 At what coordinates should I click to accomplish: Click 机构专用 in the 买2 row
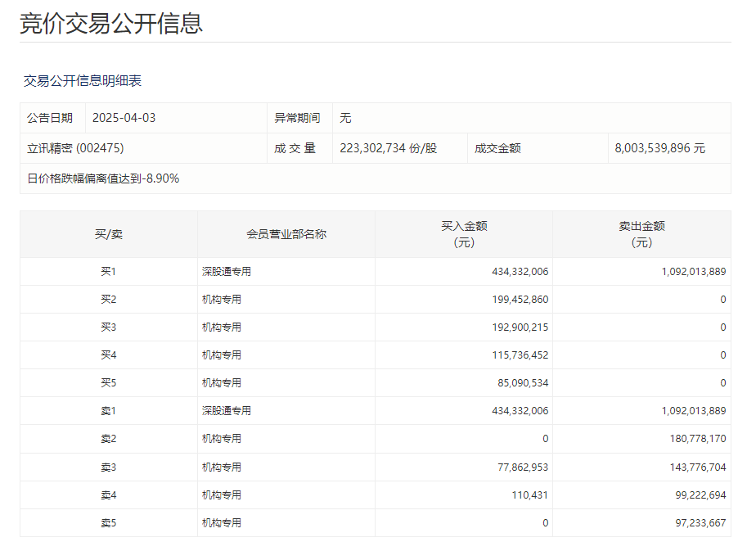pyautogui.click(x=222, y=300)
